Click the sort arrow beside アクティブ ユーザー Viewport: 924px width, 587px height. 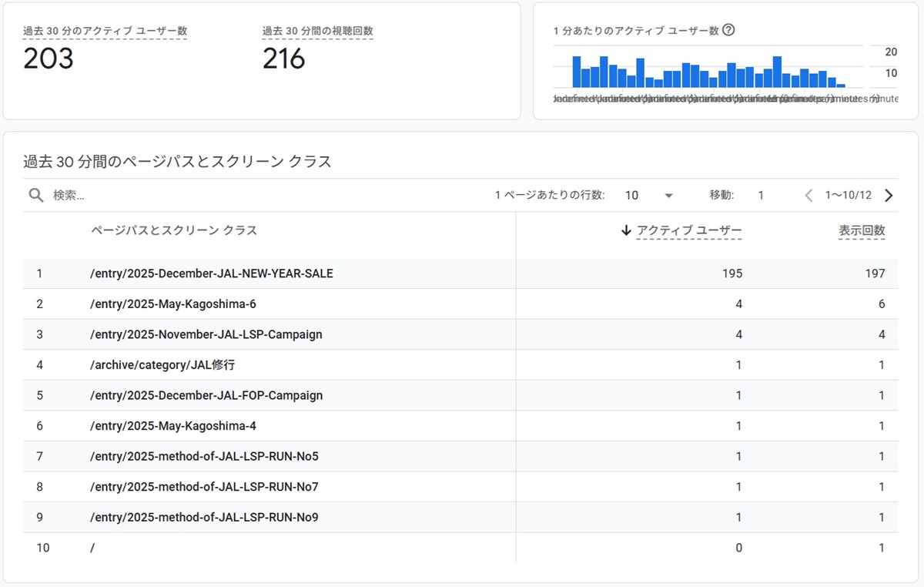626,230
